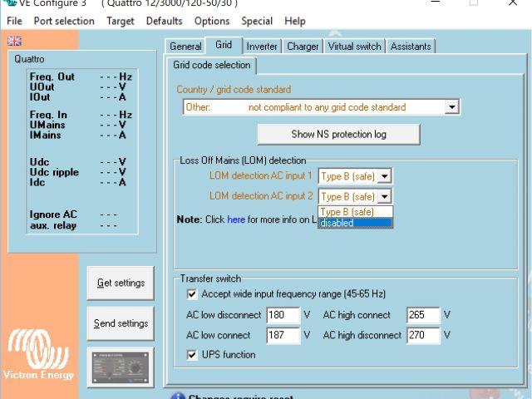
Task: Click the UK flag language icon
Action: pos(14,41)
